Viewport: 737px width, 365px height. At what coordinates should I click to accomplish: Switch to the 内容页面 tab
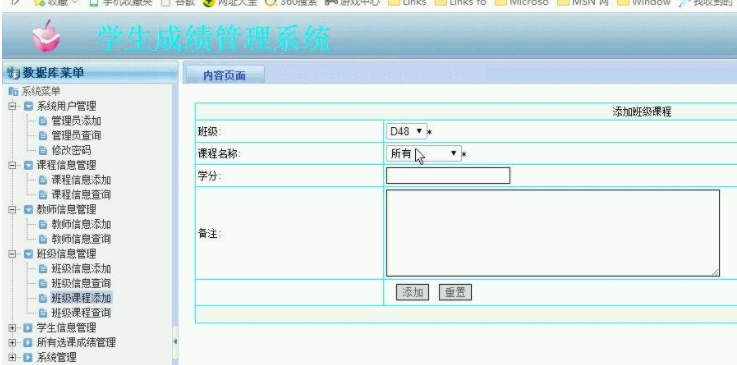pos(225,75)
